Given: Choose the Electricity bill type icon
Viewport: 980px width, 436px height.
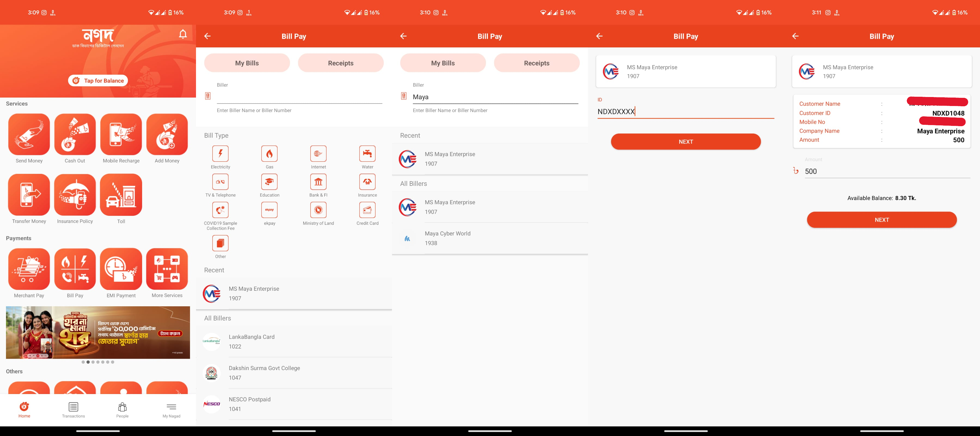Looking at the screenshot, I should click(x=220, y=154).
